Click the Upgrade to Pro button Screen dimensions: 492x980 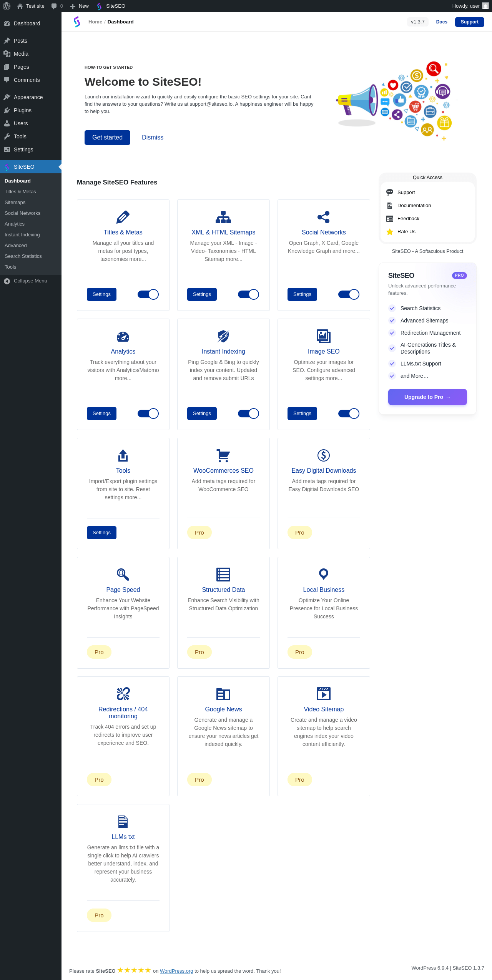tap(427, 397)
